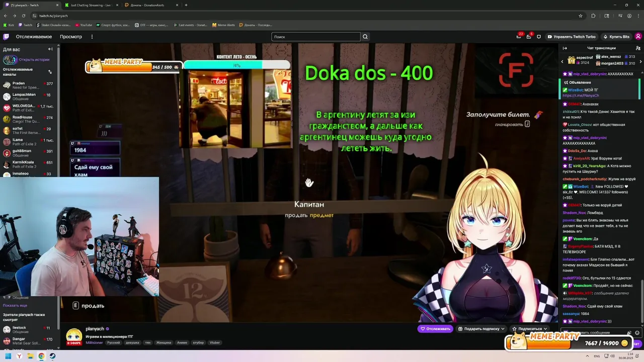Collapse the chat panel arrow
Viewport: 644px width, 362px height.
565,48
